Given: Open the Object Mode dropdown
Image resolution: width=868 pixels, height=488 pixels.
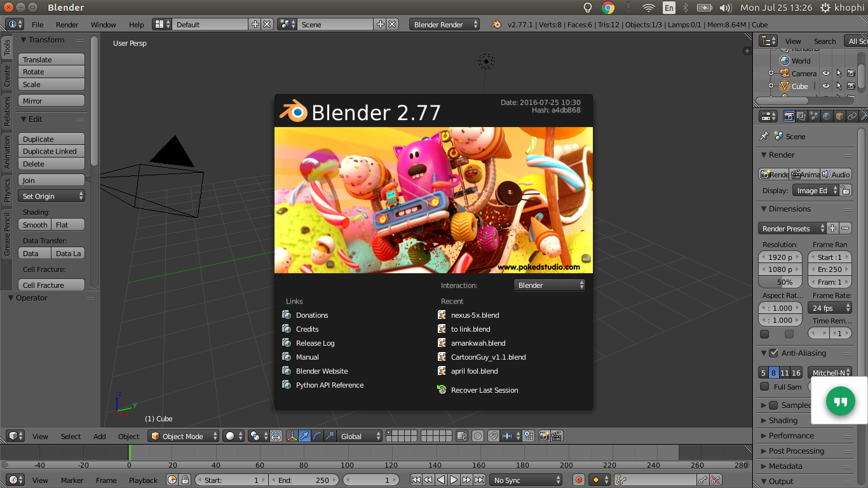Looking at the screenshot, I should pyautogui.click(x=183, y=437).
